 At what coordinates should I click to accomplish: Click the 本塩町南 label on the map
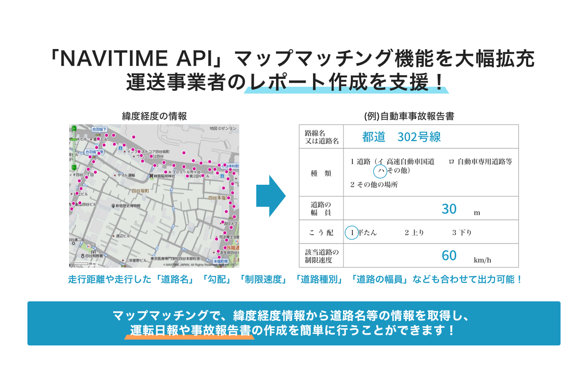221,261
